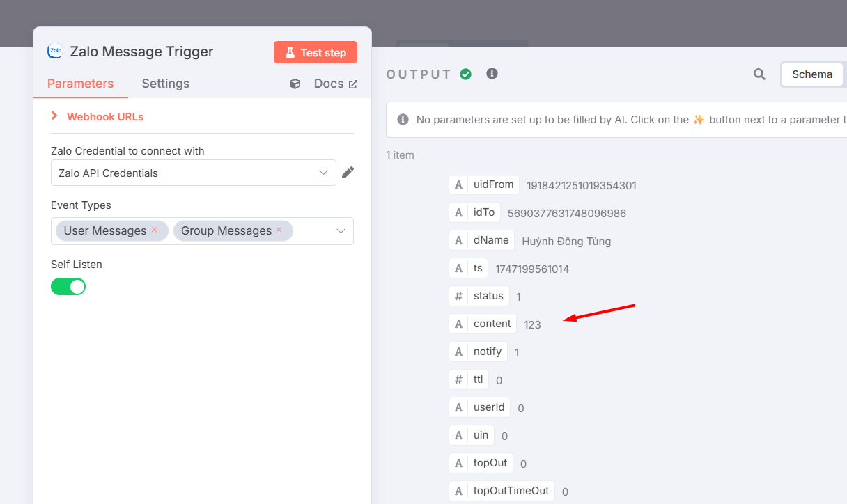Open the output info icon
847x504 pixels.
492,73
